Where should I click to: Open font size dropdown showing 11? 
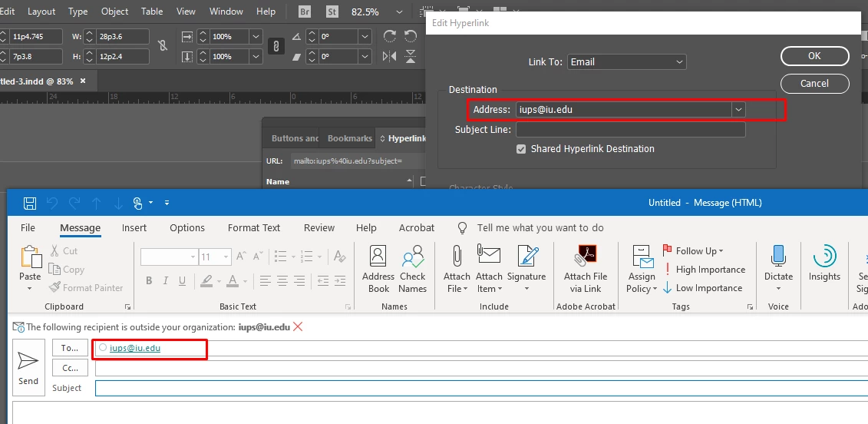pyautogui.click(x=226, y=257)
